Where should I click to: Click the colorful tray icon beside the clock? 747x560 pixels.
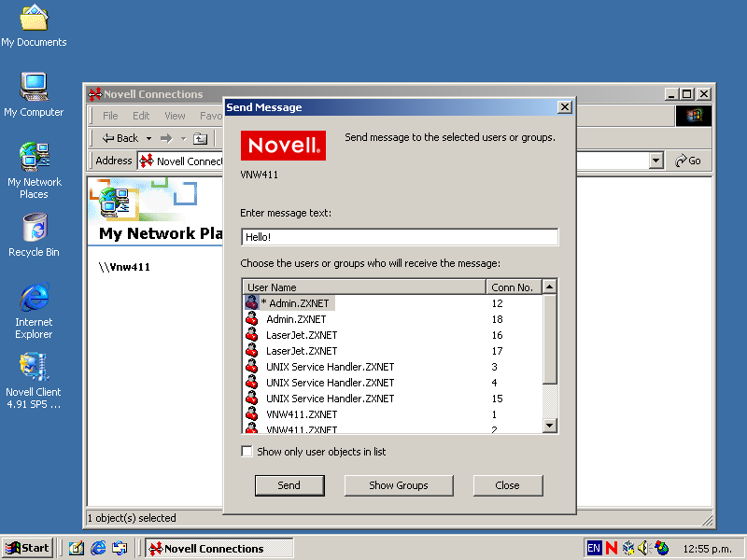pos(662,549)
